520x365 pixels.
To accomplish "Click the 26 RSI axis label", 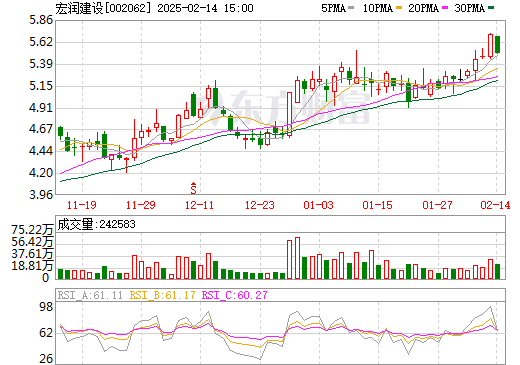I will click(46, 359).
